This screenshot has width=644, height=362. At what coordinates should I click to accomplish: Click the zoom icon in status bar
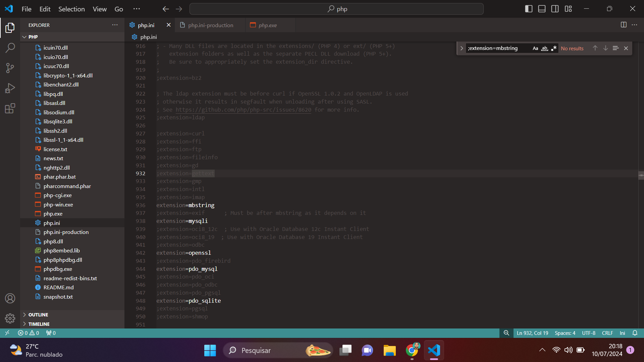(x=506, y=333)
